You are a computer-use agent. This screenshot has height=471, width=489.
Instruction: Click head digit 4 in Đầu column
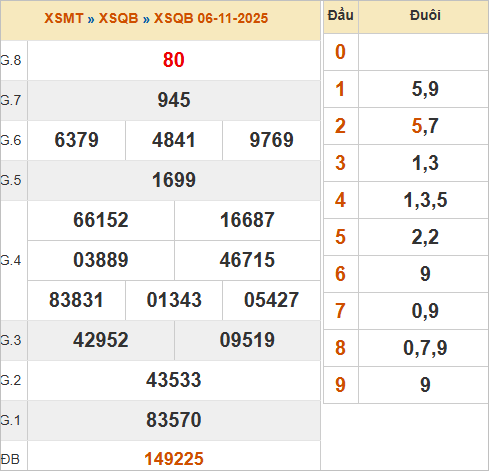(x=340, y=200)
